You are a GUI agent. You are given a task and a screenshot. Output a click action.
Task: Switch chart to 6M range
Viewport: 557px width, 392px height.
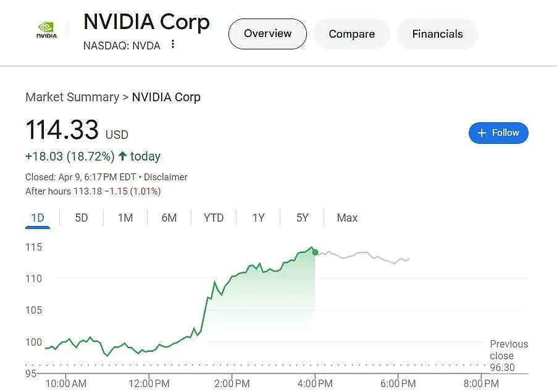(169, 218)
